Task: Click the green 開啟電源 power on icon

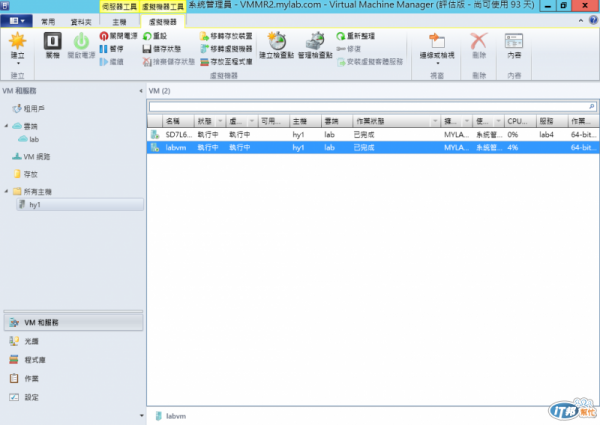Action: pos(81,41)
